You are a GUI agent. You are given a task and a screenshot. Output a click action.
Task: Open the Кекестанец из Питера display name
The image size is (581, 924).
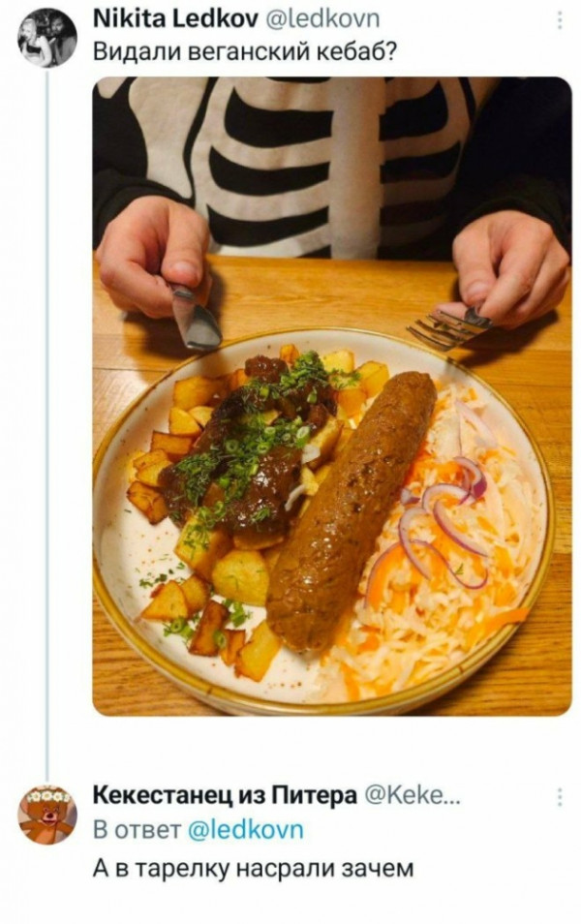point(226,795)
